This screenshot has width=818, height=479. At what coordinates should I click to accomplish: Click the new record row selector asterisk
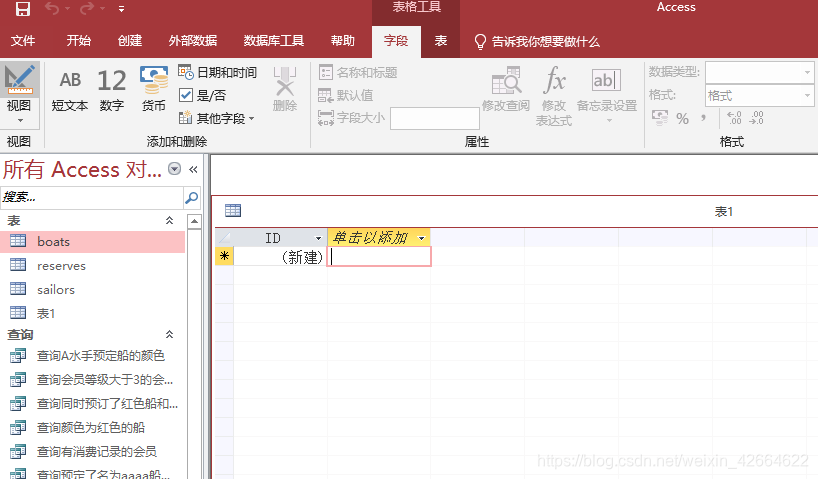pyautogui.click(x=224, y=256)
